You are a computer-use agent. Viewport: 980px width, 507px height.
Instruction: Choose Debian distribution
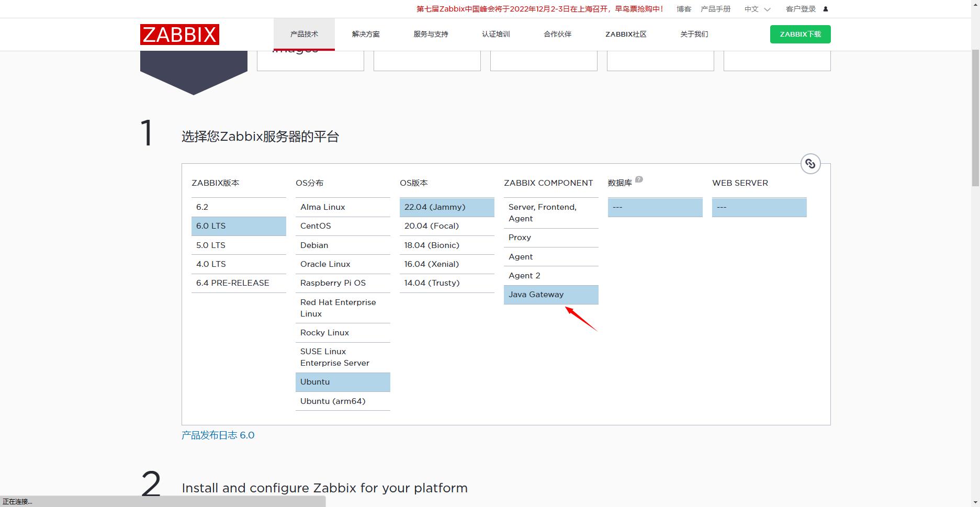(x=343, y=245)
